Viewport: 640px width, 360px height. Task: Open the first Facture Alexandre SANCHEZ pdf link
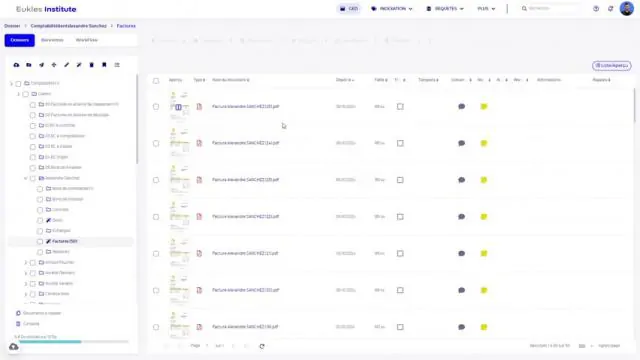(246, 107)
